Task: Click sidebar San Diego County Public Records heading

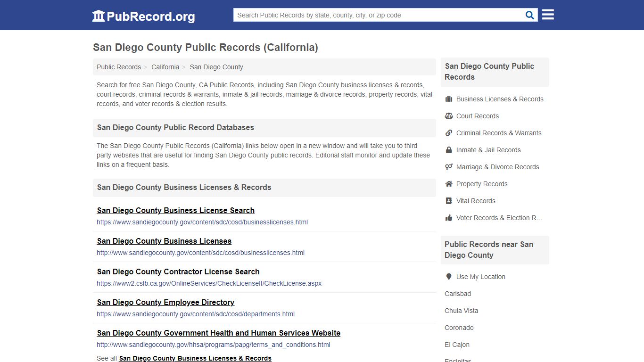Action: [489, 72]
